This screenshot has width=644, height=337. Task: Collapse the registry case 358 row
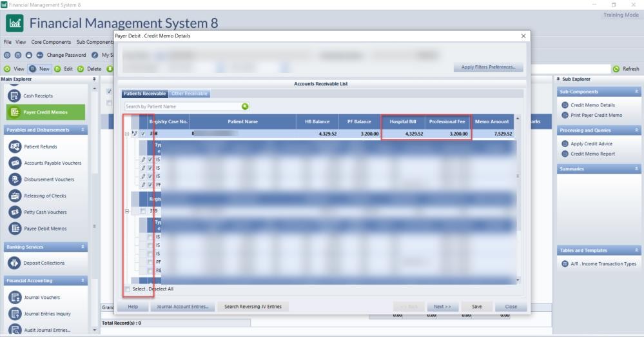click(x=127, y=134)
